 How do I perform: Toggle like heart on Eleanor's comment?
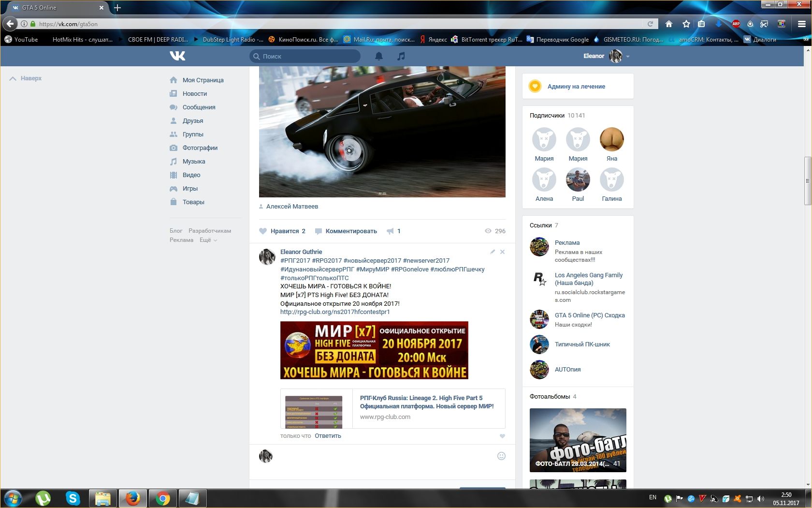(x=502, y=436)
